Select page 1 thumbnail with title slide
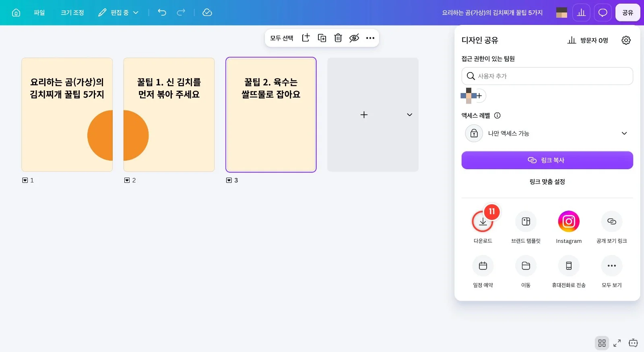644x352 pixels. pos(67,115)
